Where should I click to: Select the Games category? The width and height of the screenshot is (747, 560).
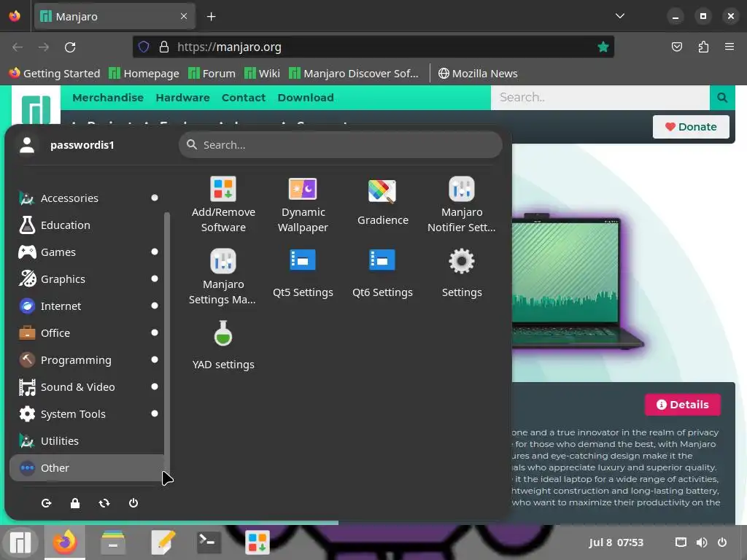87,252
